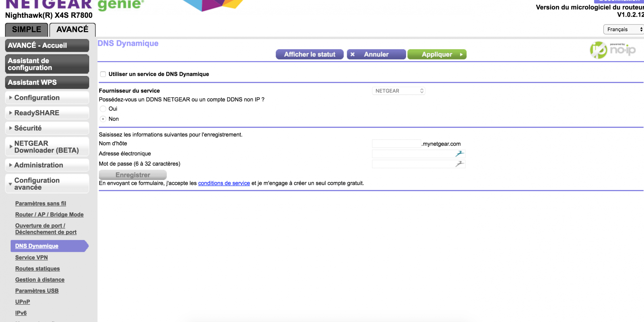Click the X icon on Annuler button
This screenshot has height=322, width=644.
pyautogui.click(x=353, y=54)
